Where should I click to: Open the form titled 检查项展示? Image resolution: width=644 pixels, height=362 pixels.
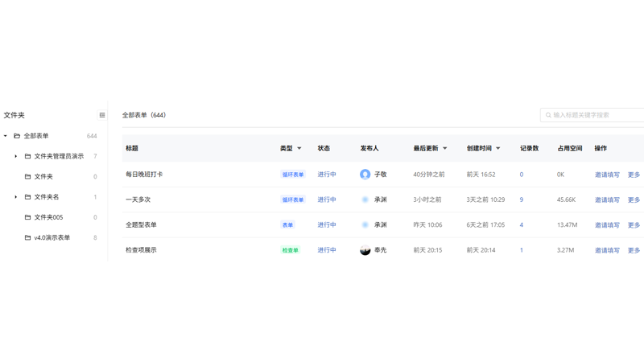click(141, 250)
